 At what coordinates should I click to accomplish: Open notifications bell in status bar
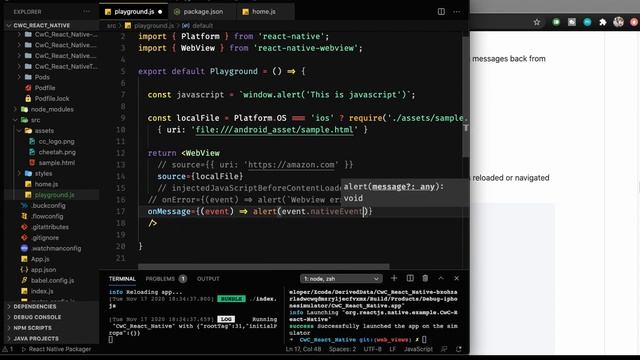pyautogui.click(x=459, y=349)
